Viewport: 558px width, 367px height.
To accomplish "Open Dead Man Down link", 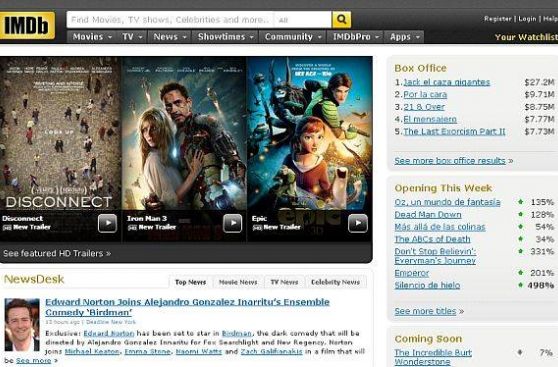I will click(428, 215).
